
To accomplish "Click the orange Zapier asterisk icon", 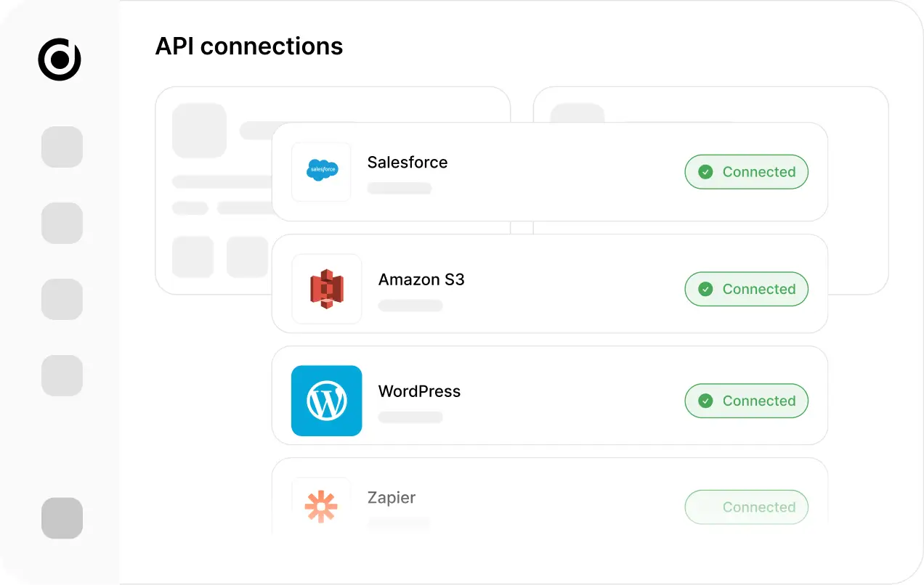I will coord(321,506).
